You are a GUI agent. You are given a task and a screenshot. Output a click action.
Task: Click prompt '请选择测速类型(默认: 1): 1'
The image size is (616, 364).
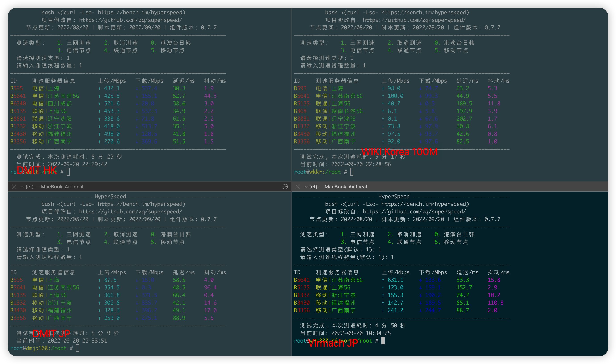341,249
